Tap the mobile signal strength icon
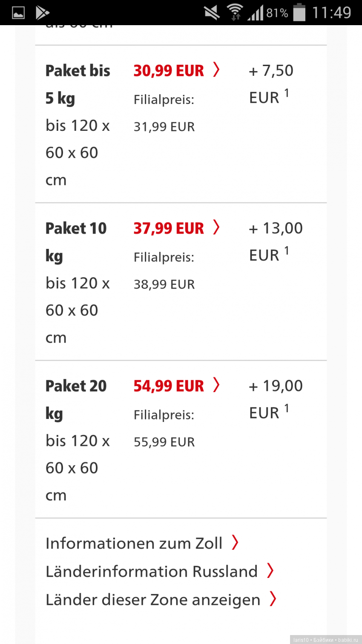Screen dimensions: 362x644 (256, 13)
